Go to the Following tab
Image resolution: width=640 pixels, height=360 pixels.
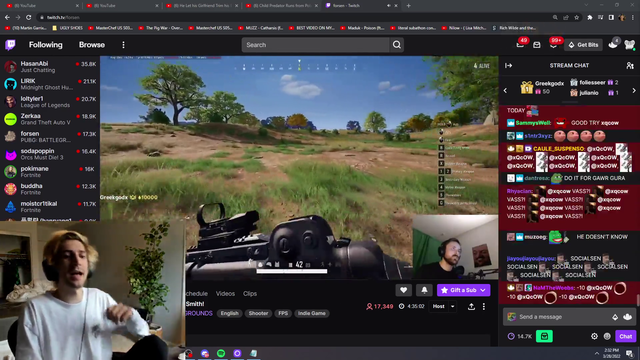tap(46, 45)
